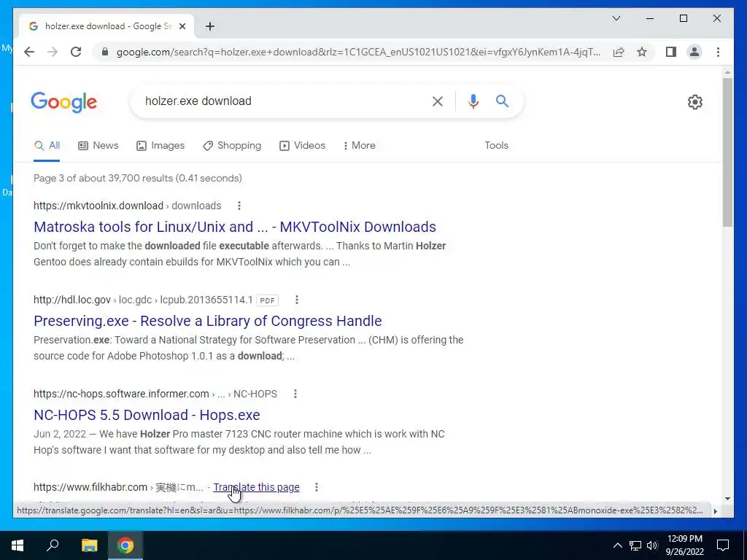Viewport: 747px width, 560px height.
Task: Start voice search with microphone
Action: pos(473,101)
